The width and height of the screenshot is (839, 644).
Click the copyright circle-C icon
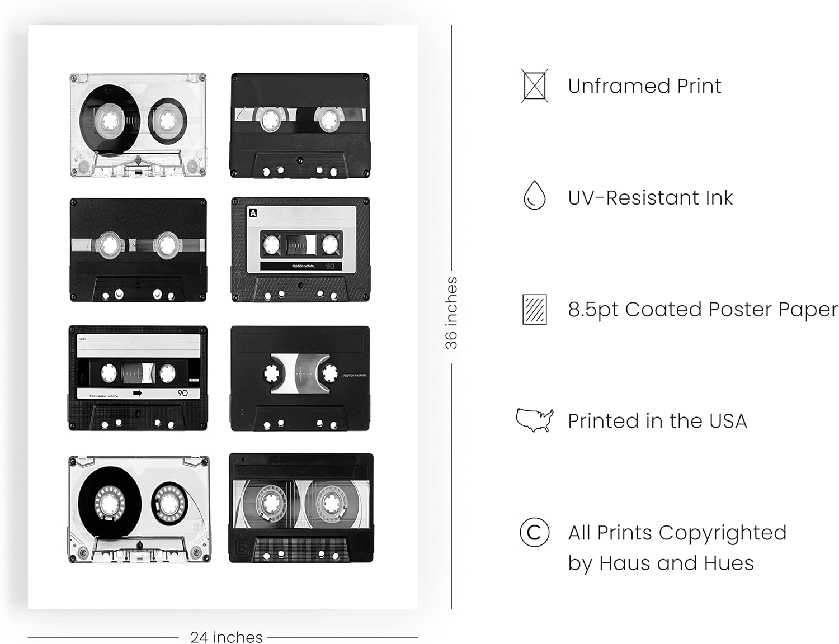(x=534, y=532)
